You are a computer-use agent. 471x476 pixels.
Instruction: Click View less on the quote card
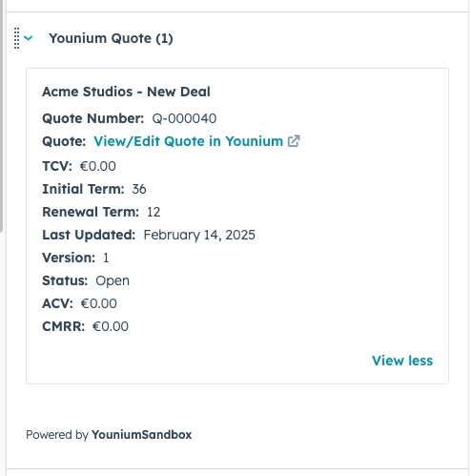point(402,361)
